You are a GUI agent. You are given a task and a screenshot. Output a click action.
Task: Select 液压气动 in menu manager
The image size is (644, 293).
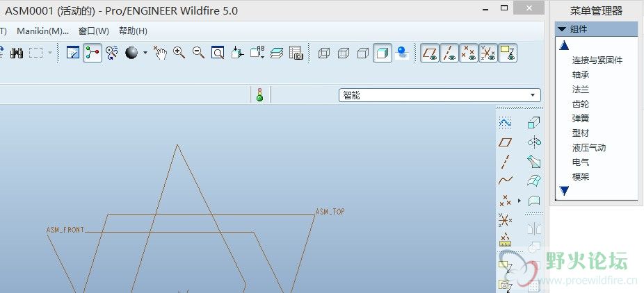click(x=589, y=147)
